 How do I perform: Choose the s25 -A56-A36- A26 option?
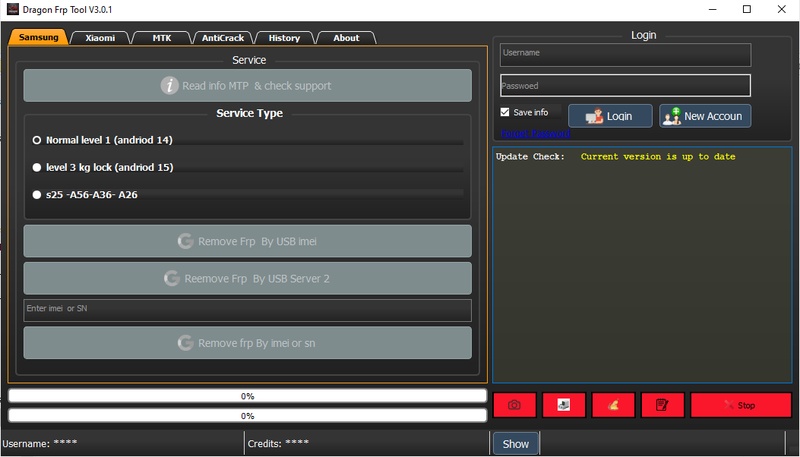tap(37, 194)
